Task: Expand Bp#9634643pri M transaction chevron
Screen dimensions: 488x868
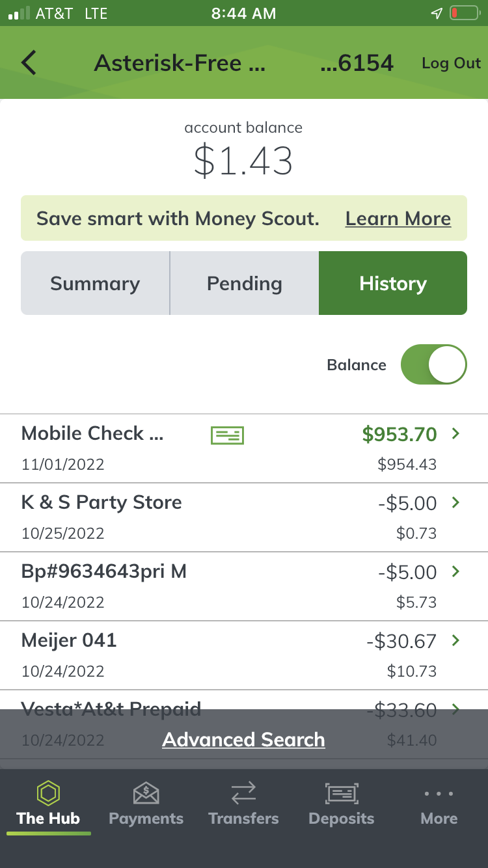Action: coord(455,571)
